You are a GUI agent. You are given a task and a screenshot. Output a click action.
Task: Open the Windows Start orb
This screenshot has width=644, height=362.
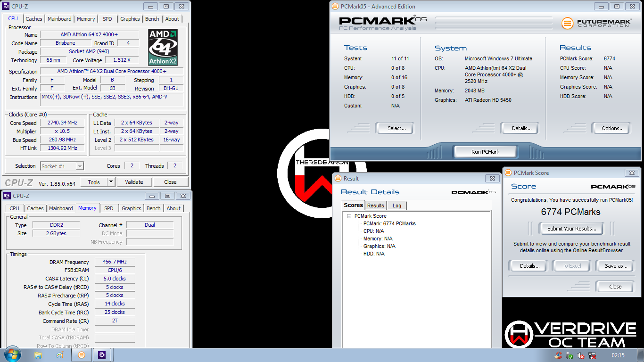pos(13,354)
